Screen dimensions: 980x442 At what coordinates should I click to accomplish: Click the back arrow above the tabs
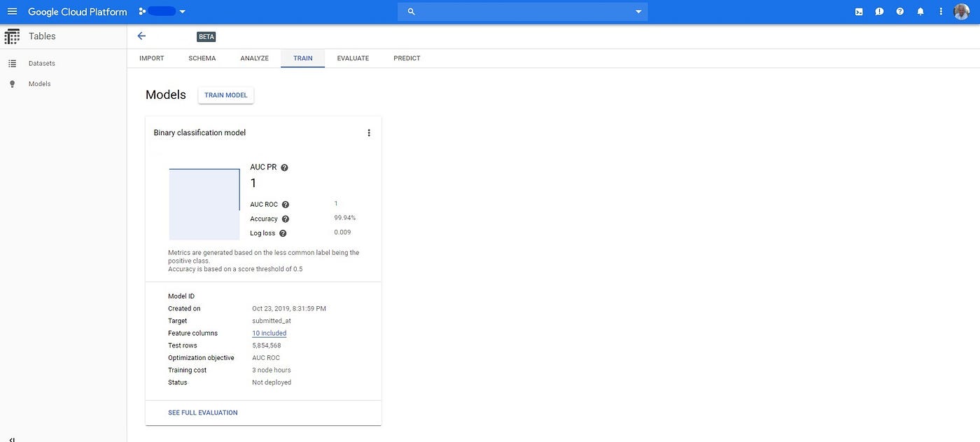coord(139,35)
